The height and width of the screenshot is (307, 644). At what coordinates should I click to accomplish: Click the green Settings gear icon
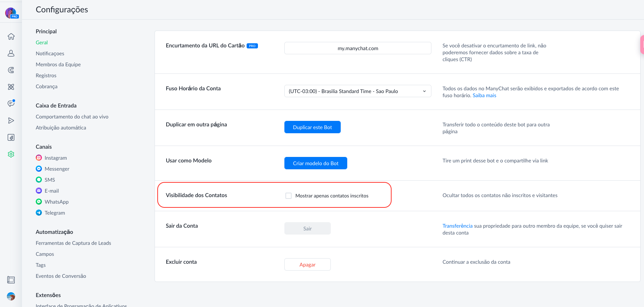point(11,154)
